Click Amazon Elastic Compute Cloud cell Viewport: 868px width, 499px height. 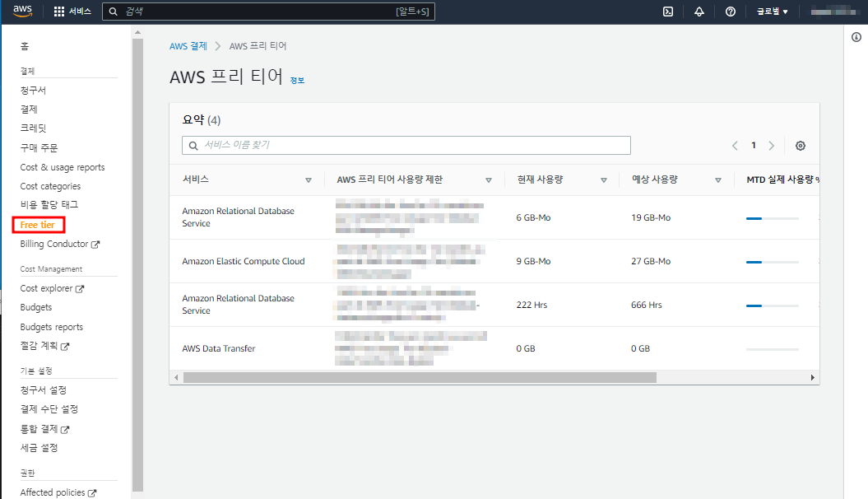click(x=244, y=261)
